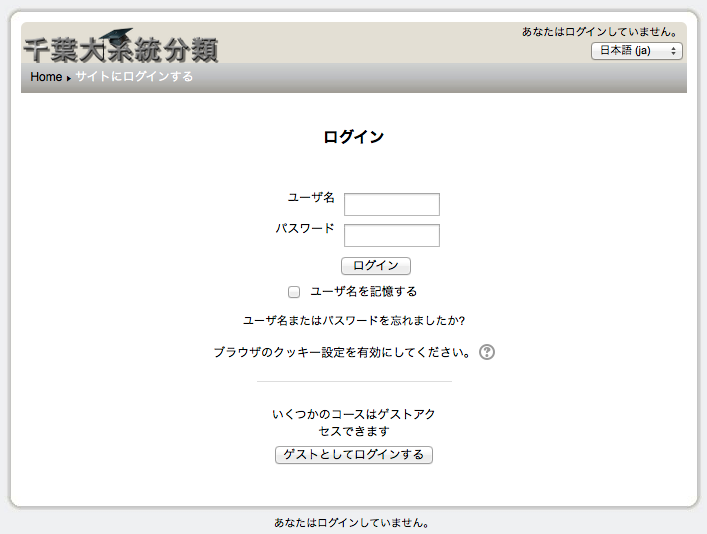Click the ユーザ名を記憶する checkbox label text
Viewport: 707px width, 534px height.
(x=363, y=292)
